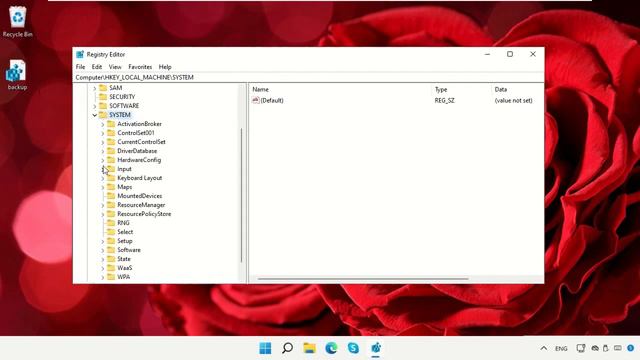Select the SOFTWARE folder icon
The image size is (640, 360).
coord(103,106)
